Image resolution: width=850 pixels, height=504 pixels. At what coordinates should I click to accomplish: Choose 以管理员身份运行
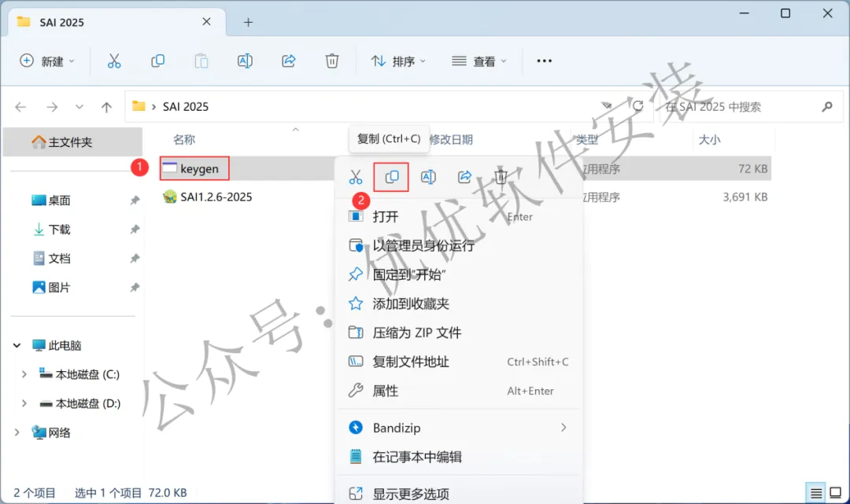459,246
